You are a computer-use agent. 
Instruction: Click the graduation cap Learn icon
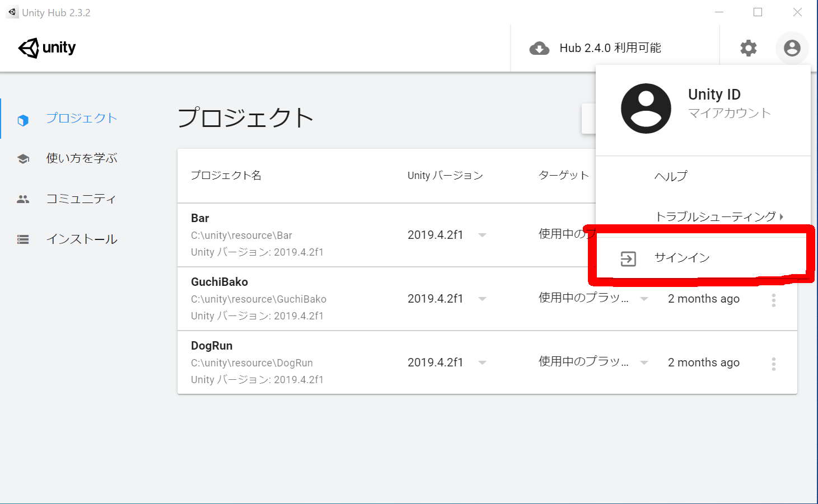(x=23, y=159)
